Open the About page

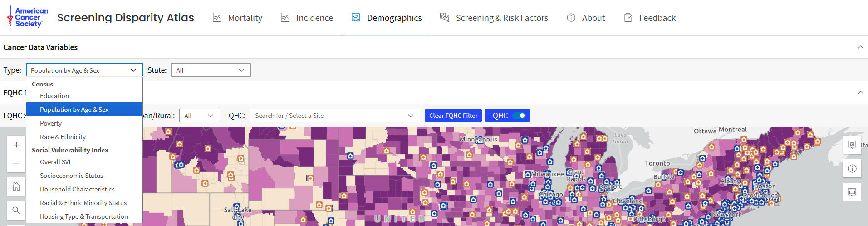(x=586, y=18)
